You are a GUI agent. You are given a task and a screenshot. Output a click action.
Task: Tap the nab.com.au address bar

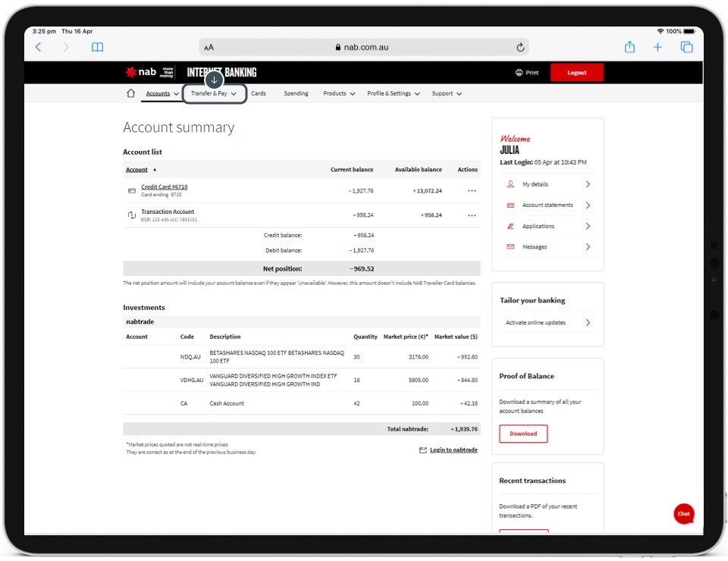point(362,47)
